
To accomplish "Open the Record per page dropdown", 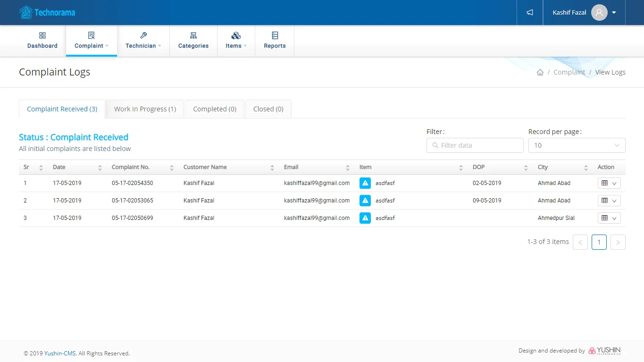I will pos(577,145).
